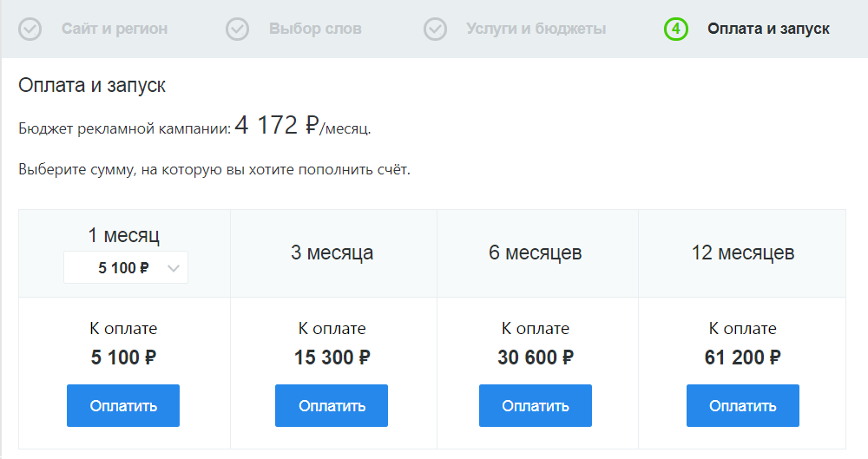The width and height of the screenshot is (868, 459).
Task: Pay 15 300 ₽ for 3 months
Action: click(332, 405)
